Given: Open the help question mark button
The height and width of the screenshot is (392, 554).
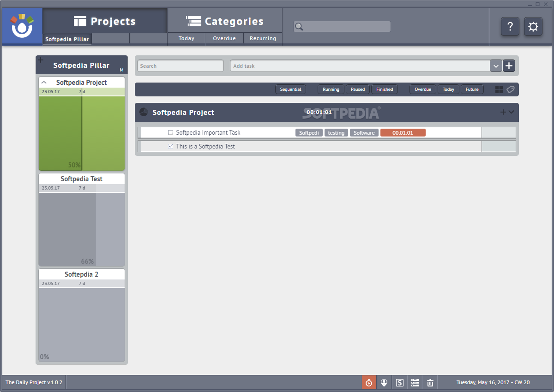Looking at the screenshot, I should pyautogui.click(x=510, y=27).
